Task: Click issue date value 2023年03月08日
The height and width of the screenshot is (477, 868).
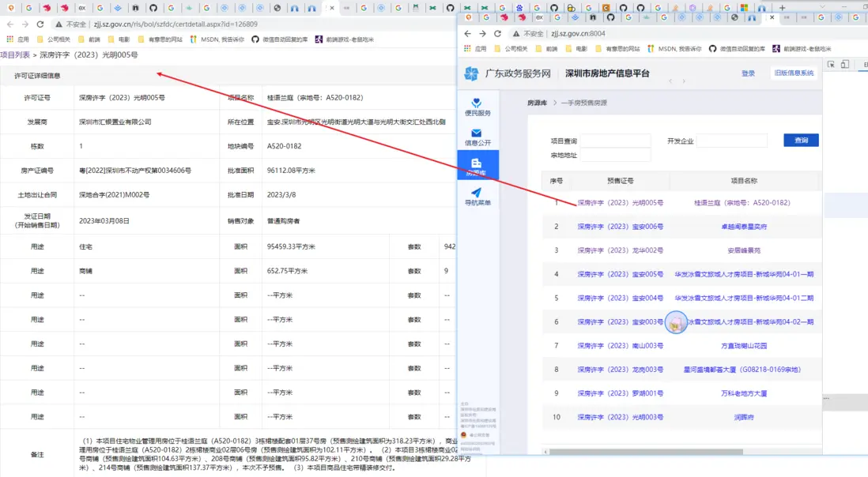Action: coord(104,220)
